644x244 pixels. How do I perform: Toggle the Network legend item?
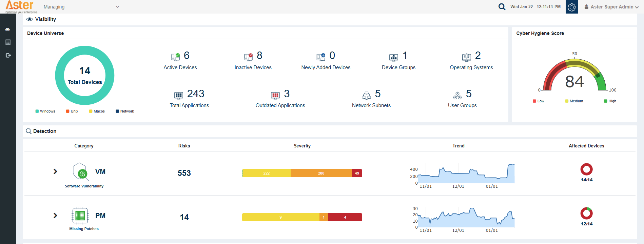(x=124, y=111)
